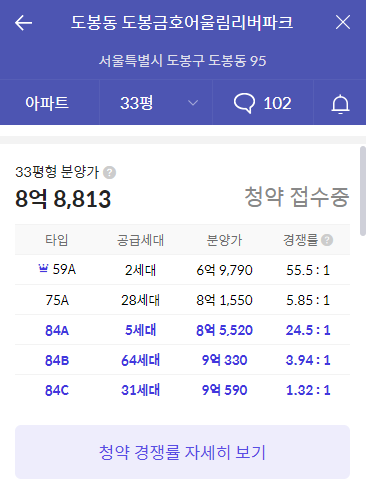The height and width of the screenshot is (495, 366).
Task: Click the 2세대 supply cell
Action: click(140, 270)
